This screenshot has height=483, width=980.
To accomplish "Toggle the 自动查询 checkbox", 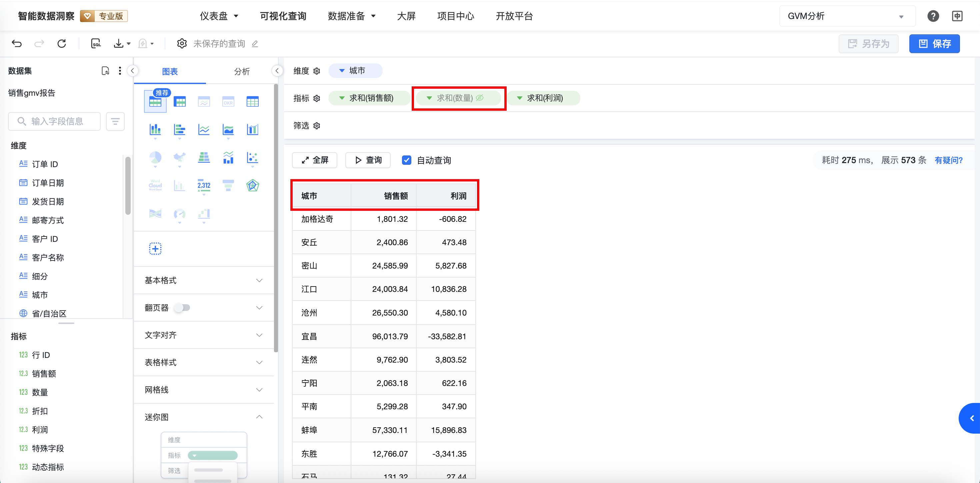I will [x=406, y=160].
